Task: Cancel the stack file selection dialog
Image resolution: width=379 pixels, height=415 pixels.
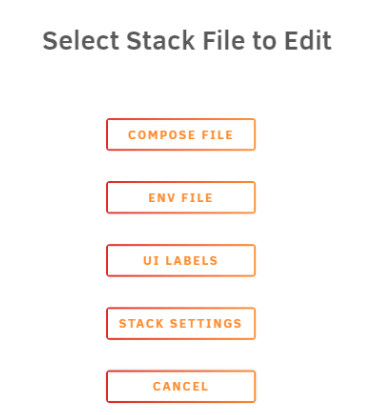Action: 181,386
